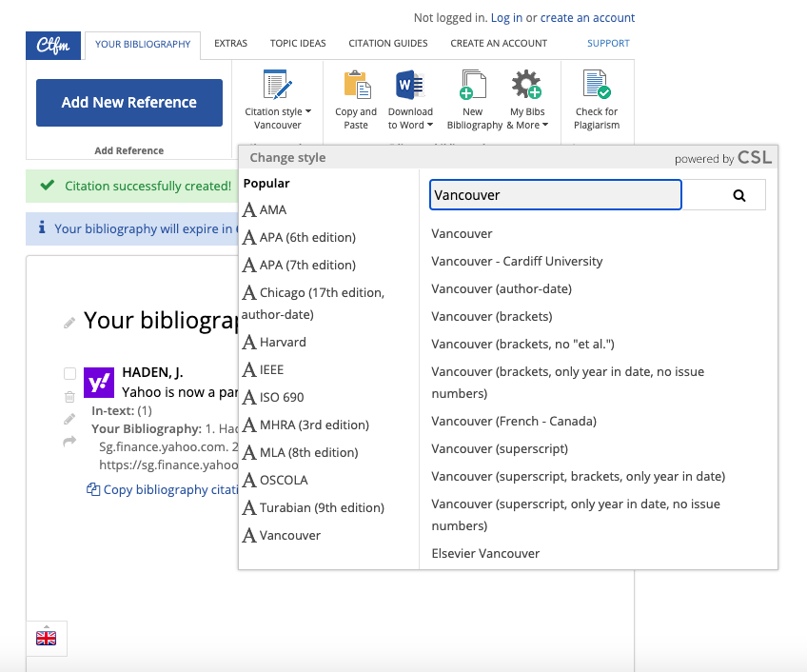Click the trash icon for HADEN reference
807x672 pixels.
pos(69,397)
